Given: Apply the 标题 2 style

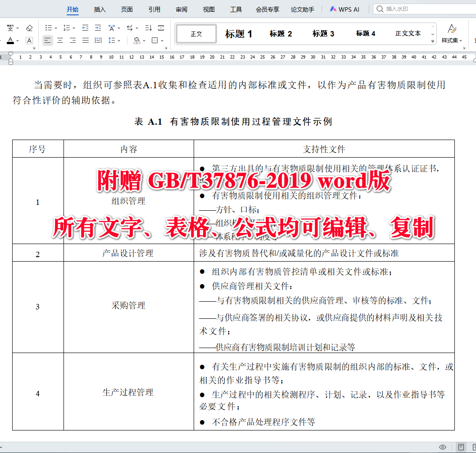Looking at the screenshot, I should (281, 34).
